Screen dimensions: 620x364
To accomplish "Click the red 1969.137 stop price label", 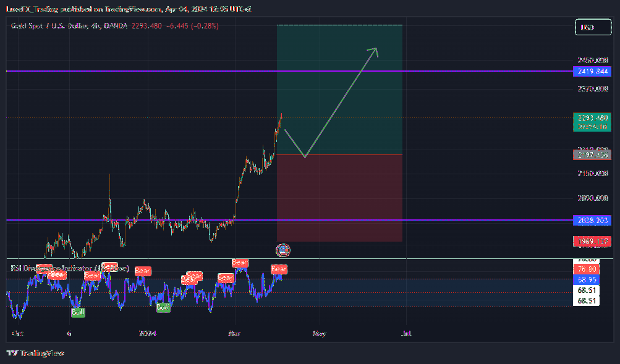I will (592, 241).
